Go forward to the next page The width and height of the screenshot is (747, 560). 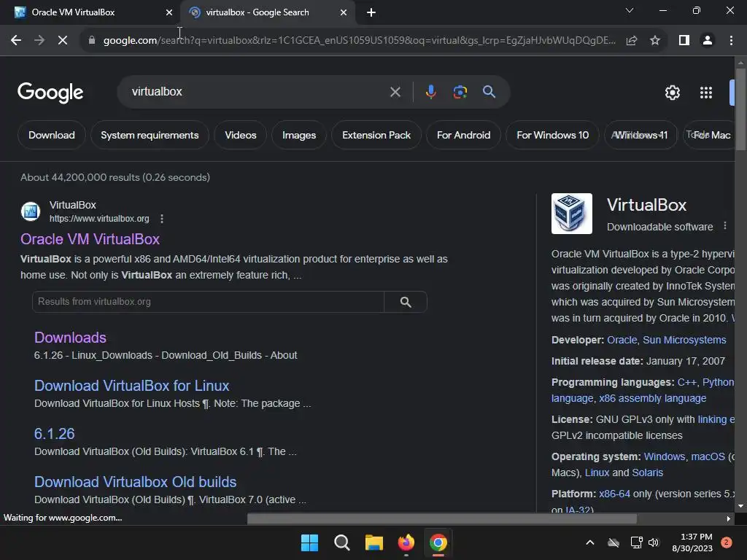(39, 41)
